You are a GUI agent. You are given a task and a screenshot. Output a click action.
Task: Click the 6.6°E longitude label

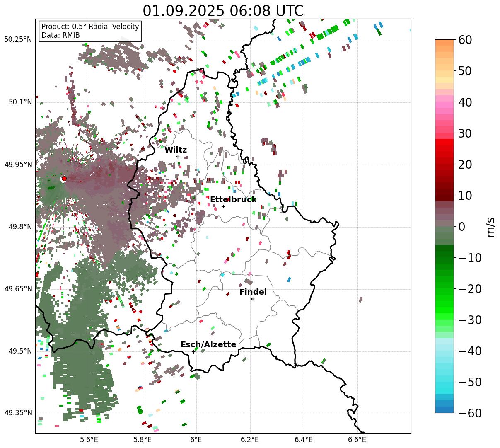click(357, 440)
